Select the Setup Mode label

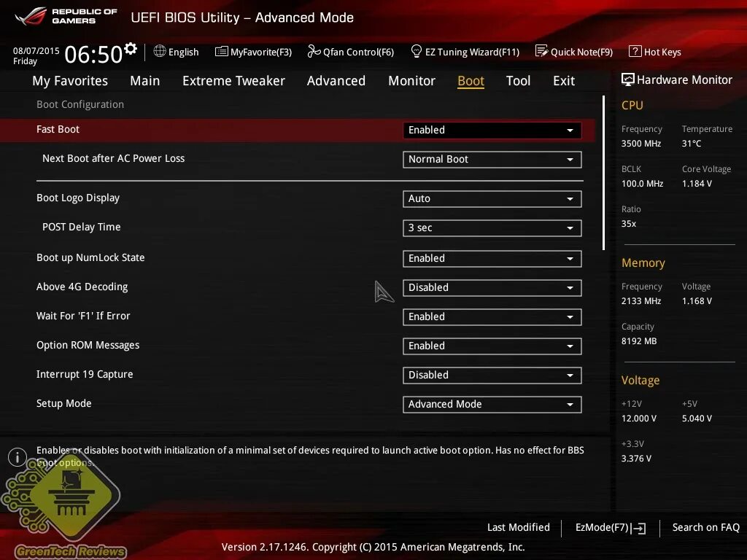[64, 403]
